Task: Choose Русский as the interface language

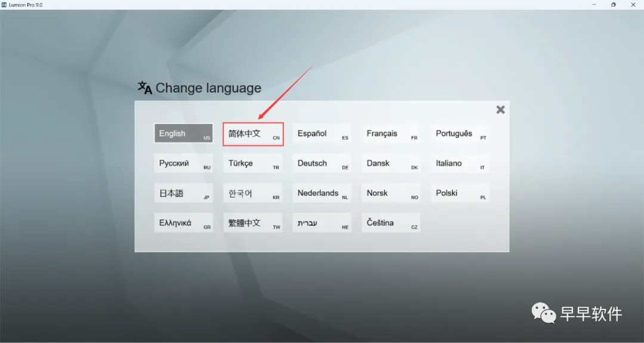Action: coord(184,163)
